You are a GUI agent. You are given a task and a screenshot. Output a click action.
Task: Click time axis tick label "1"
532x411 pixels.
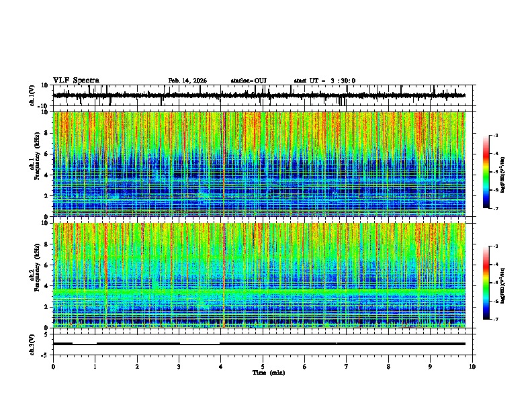coord(95,367)
